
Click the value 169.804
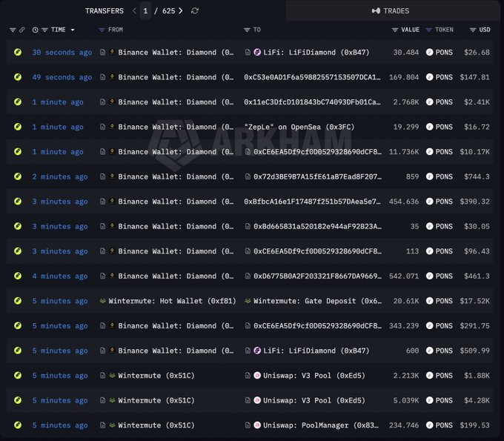click(404, 78)
